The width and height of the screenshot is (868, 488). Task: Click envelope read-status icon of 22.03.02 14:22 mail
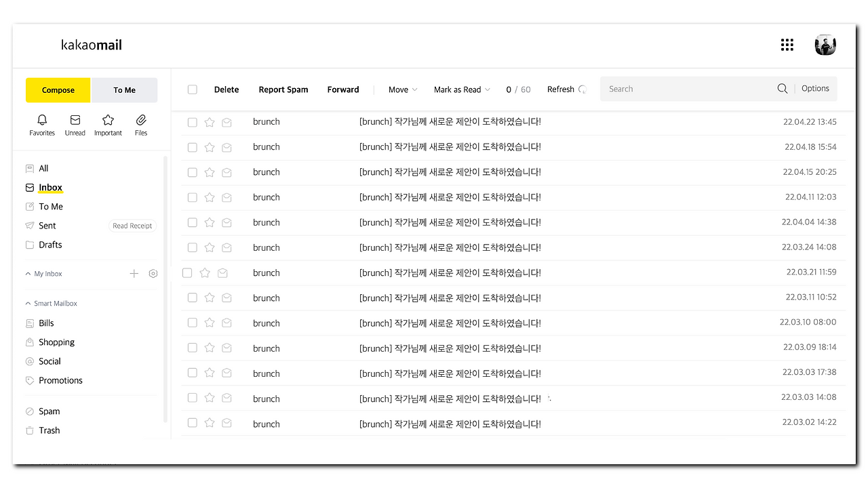pyautogui.click(x=226, y=424)
